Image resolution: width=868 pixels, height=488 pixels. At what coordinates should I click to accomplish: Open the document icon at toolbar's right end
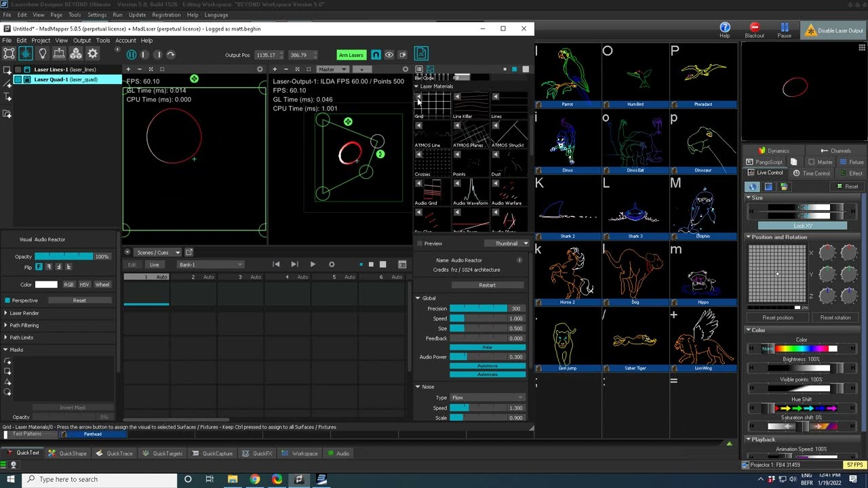click(420, 54)
